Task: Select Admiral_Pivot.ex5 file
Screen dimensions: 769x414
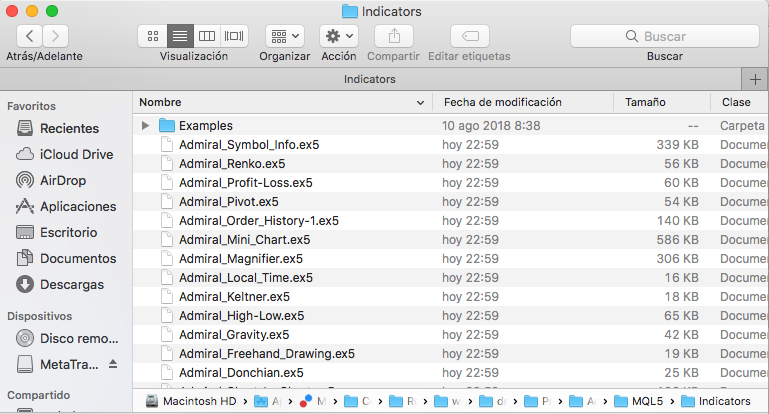Action: 229,202
